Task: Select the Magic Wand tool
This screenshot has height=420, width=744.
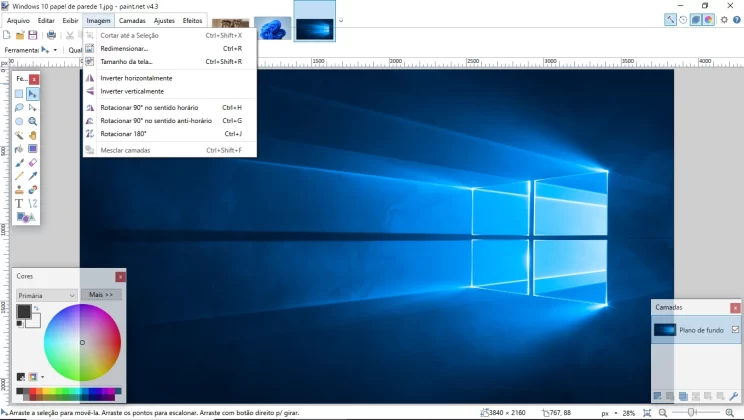Action: click(x=19, y=135)
